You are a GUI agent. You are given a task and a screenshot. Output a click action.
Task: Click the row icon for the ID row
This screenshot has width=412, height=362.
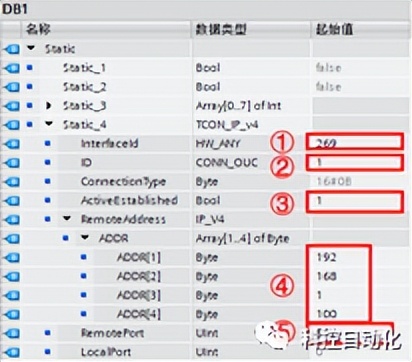(x=11, y=163)
